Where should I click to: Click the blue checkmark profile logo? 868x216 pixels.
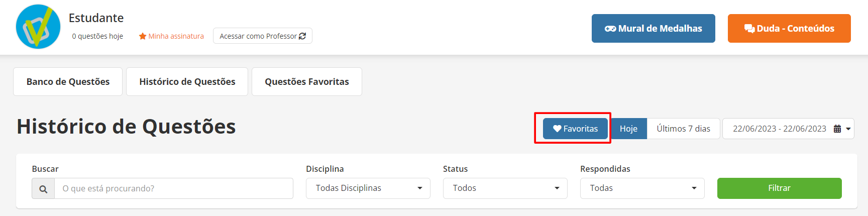pos(38,27)
